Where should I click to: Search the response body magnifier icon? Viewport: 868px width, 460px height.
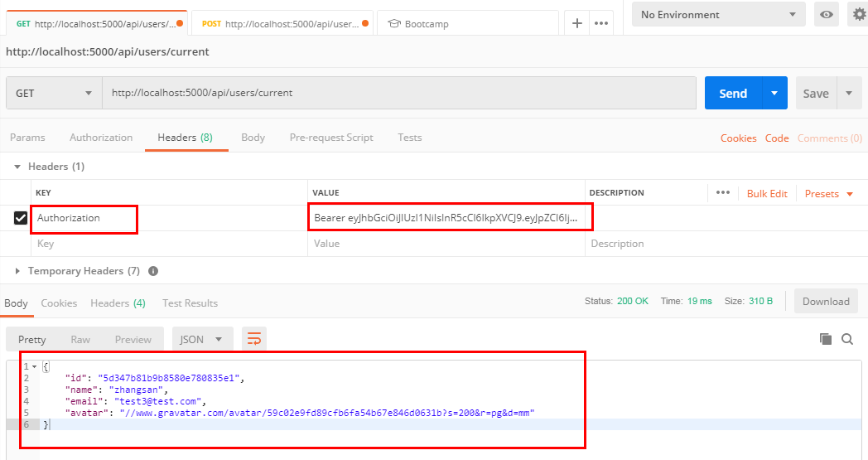tap(847, 339)
